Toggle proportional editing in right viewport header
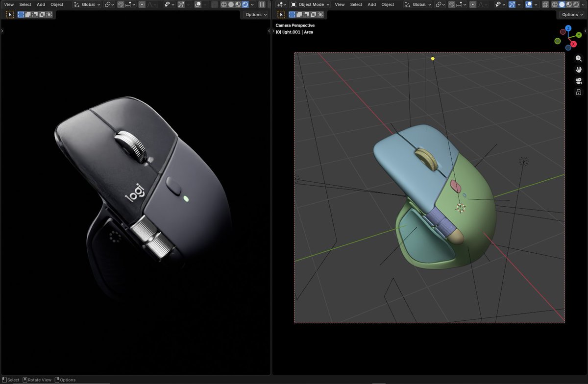 click(x=473, y=4)
